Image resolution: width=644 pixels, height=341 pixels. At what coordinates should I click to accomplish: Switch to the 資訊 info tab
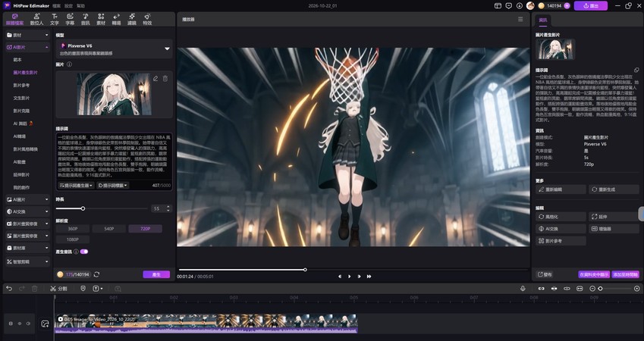click(543, 20)
